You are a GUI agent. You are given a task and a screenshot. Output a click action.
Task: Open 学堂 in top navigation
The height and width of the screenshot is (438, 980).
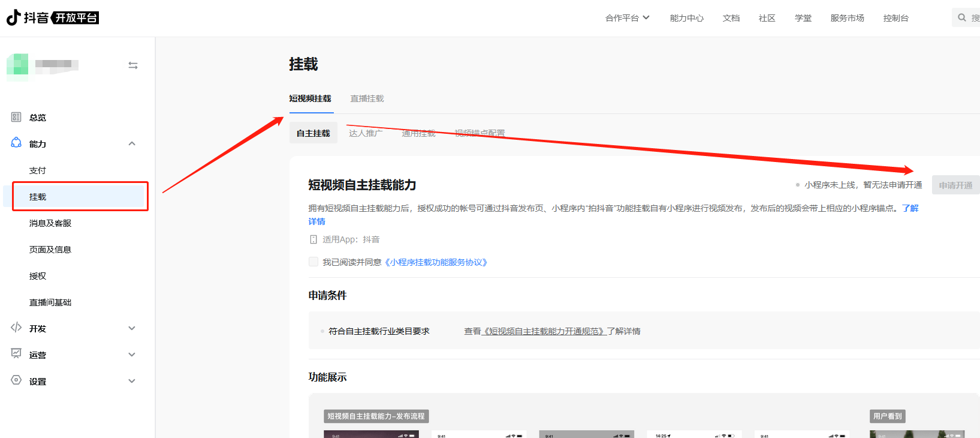[x=803, y=18]
